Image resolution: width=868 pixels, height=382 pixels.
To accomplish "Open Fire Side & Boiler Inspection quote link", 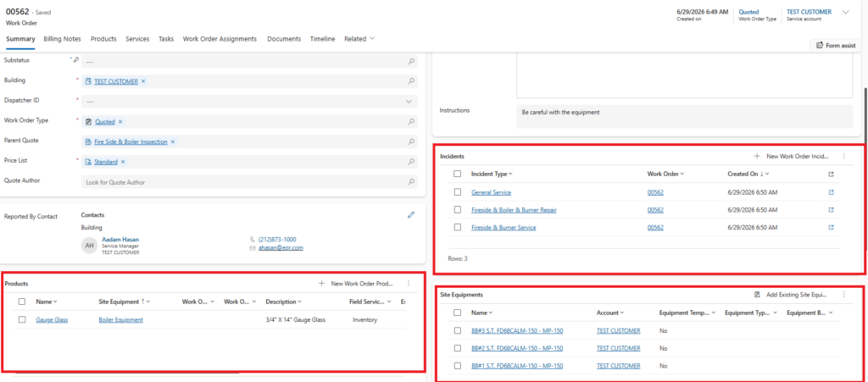I will pyautogui.click(x=131, y=142).
